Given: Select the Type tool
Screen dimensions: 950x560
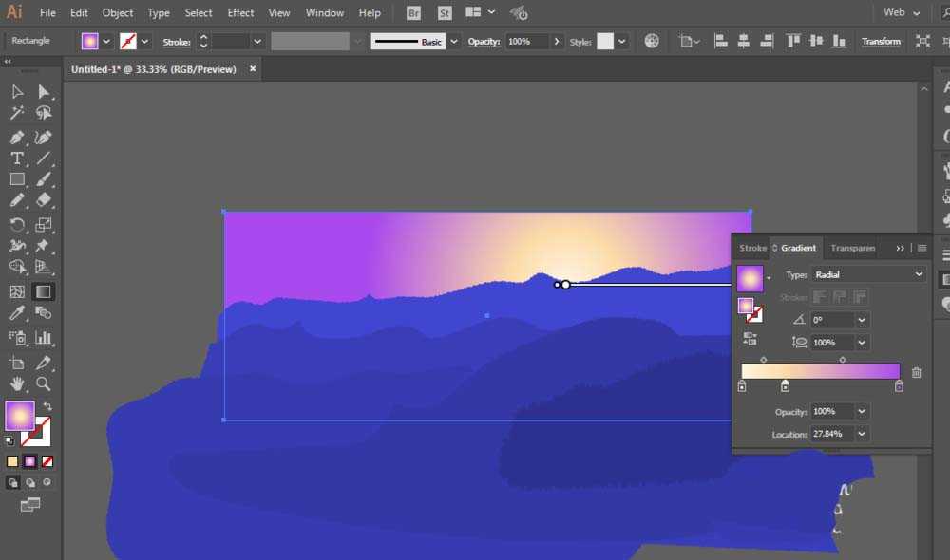Looking at the screenshot, I should click(x=16, y=158).
